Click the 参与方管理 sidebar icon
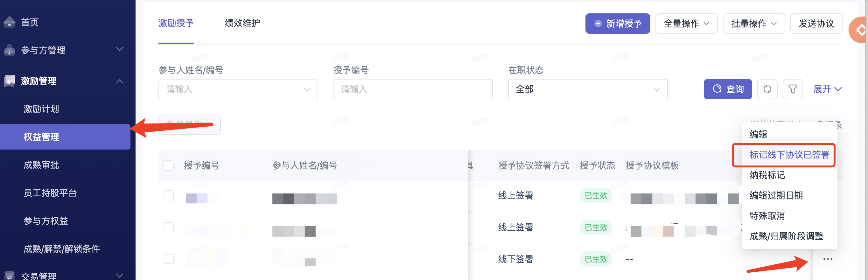Screen dimensions: 868x280 [x=10, y=50]
